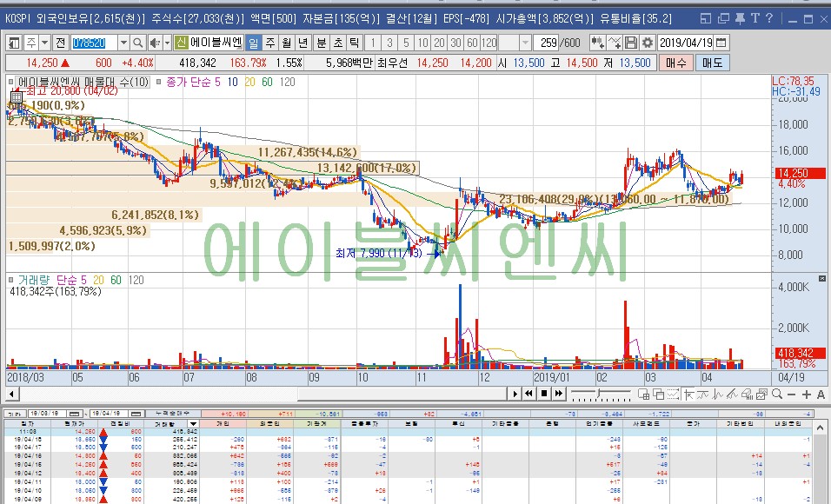Select the 30 interval button
The width and height of the screenshot is (831, 504).
[x=455, y=43]
